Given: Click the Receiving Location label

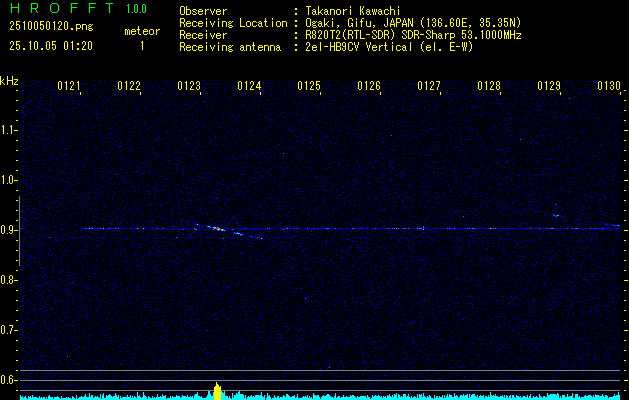Looking at the screenshot, I should [233, 23].
